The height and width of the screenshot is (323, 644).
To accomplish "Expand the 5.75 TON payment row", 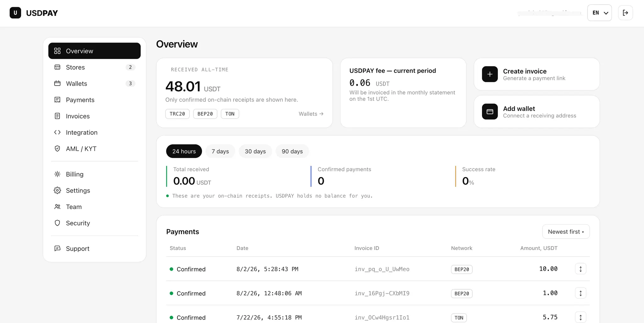I will (580, 317).
